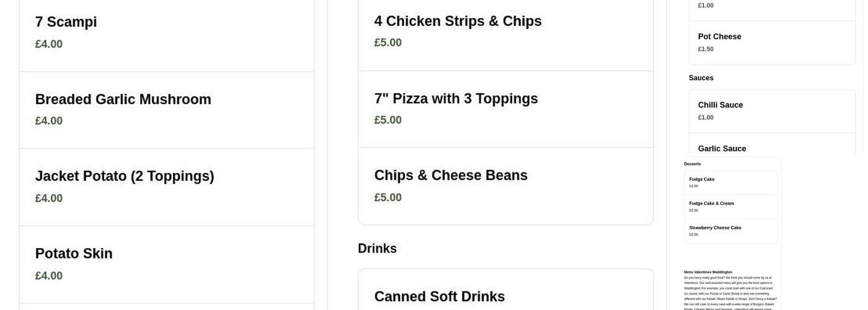Image resolution: width=868 pixels, height=310 pixels.
Task: Add Pot Cheese to order
Action: click(771, 42)
